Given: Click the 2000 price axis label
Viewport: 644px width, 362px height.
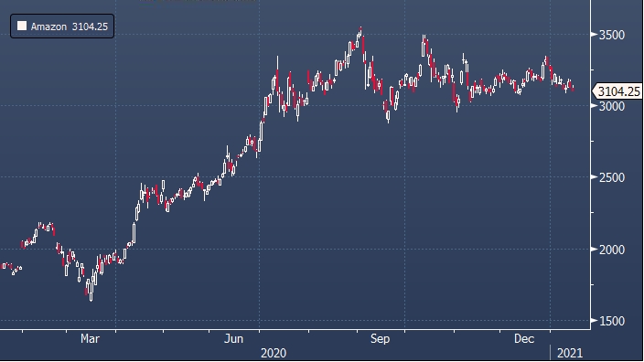Looking at the screenshot, I should tap(612, 250).
